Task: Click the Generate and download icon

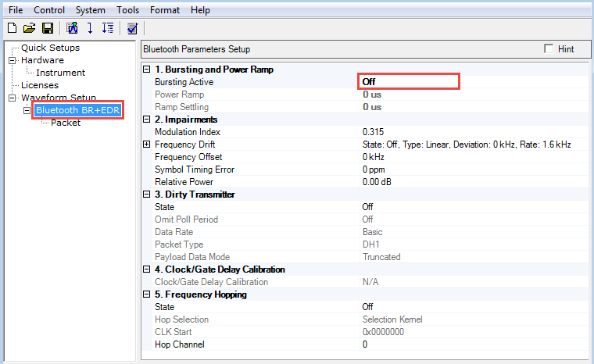Action: click(108, 28)
